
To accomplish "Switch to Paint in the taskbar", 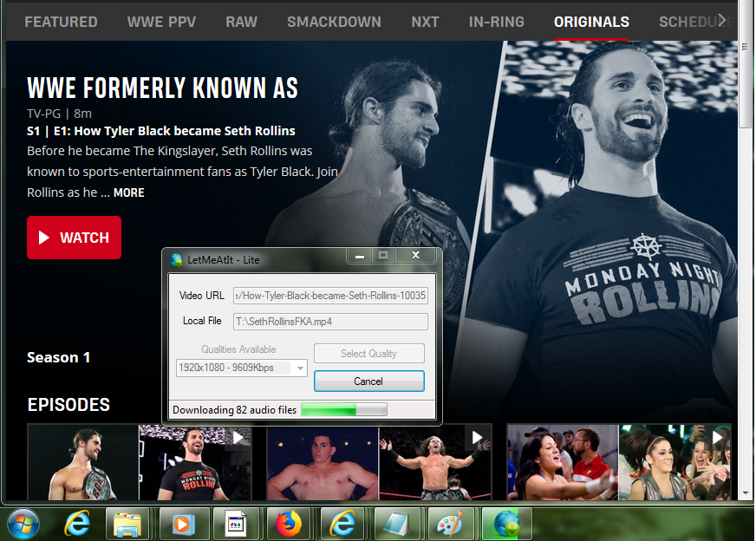I will (449, 524).
